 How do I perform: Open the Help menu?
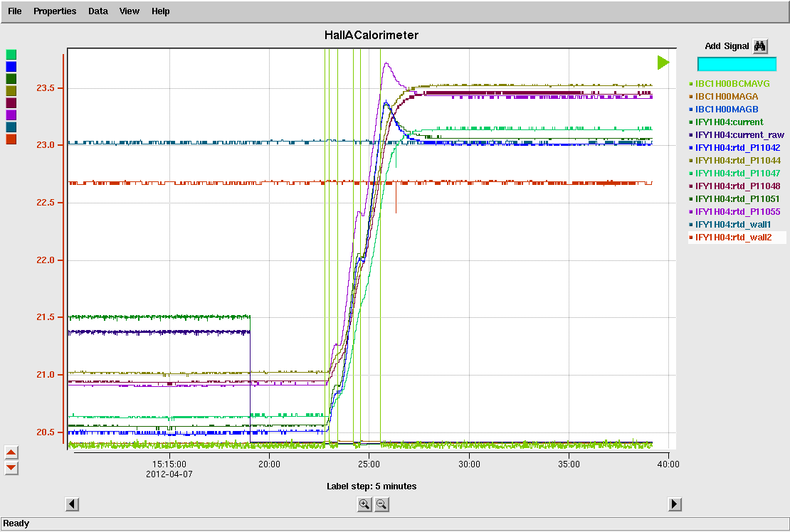point(160,11)
